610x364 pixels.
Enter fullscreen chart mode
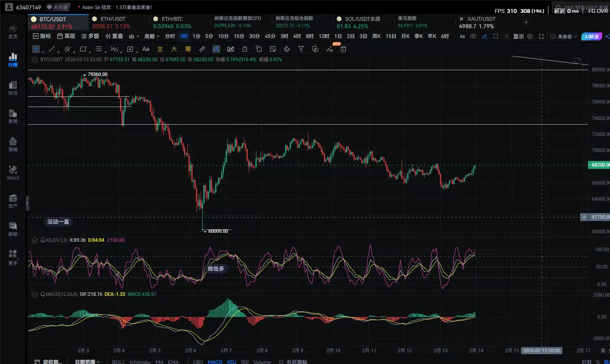click(x=541, y=36)
